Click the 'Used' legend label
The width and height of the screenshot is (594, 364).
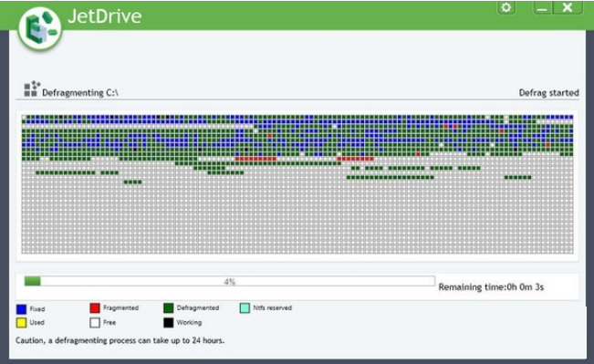click(36, 323)
